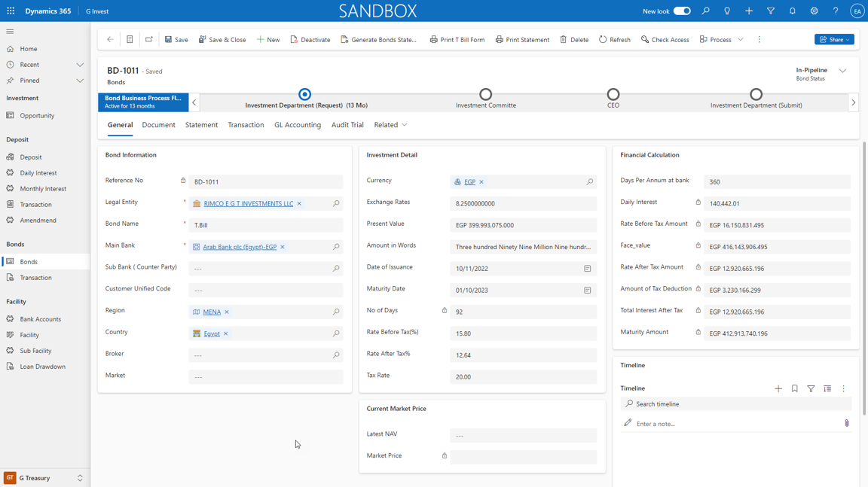Toggle the New look switch
Viewport: 868px width, 487px height.
pyautogui.click(x=682, y=11)
